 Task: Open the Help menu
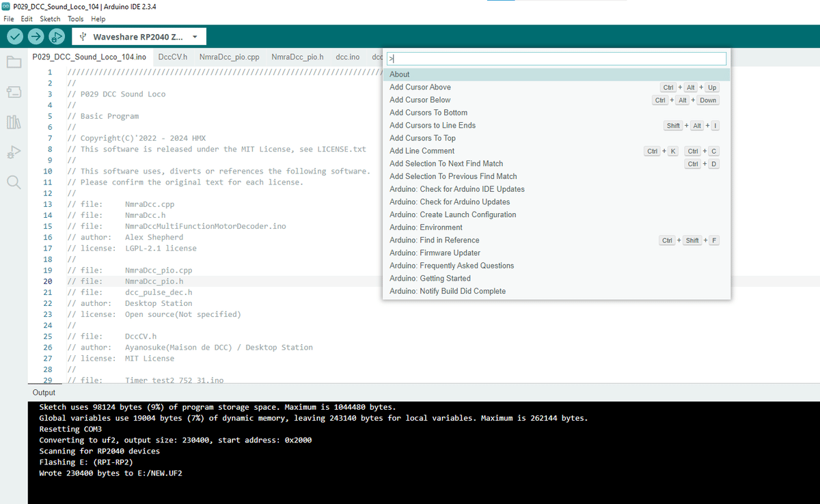click(98, 18)
